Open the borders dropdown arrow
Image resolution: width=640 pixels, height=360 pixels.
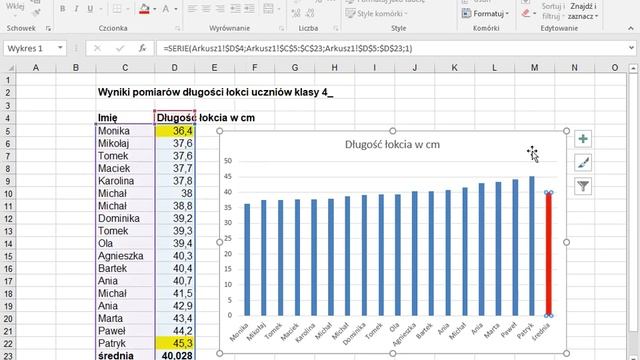(x=128, y=9)
